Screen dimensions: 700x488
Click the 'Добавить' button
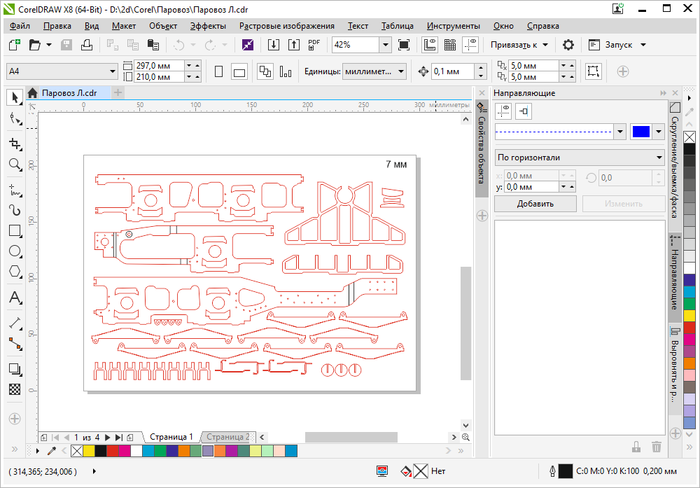tap(535, 203)
